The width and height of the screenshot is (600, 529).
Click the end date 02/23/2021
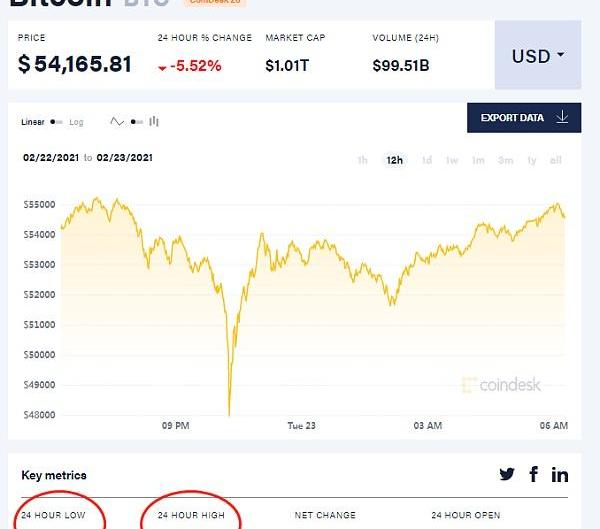click(124, 158)
